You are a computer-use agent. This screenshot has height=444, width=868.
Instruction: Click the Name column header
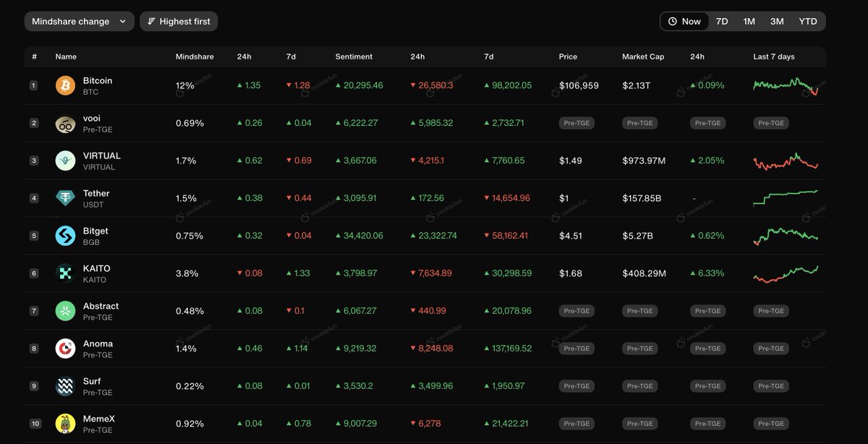point(66,56)
